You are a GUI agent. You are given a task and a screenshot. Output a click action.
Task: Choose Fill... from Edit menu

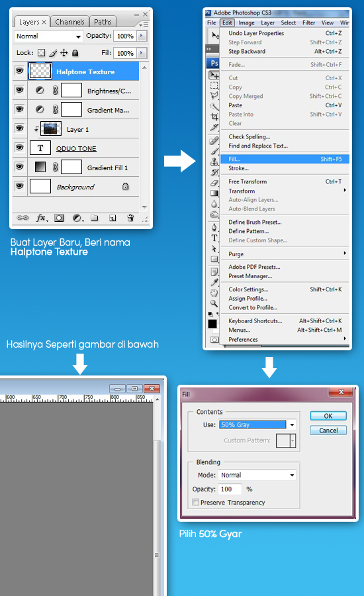tap(285, 159)
